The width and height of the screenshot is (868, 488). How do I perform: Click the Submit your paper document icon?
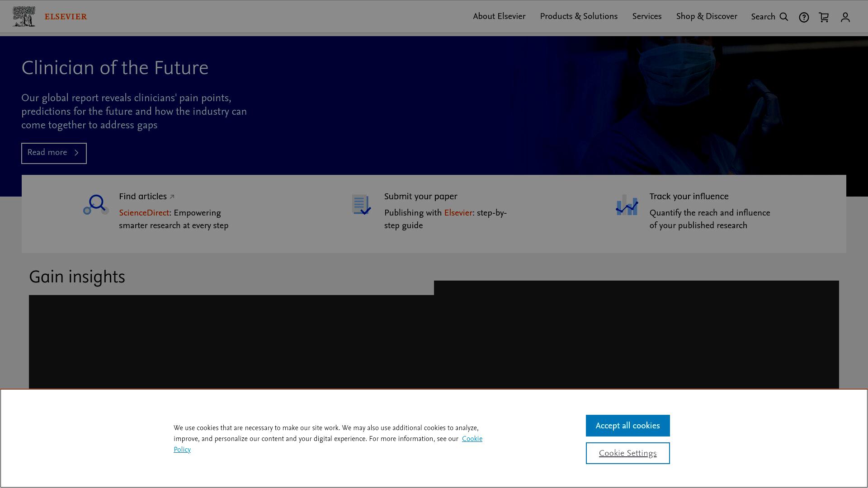pos(361,205)
